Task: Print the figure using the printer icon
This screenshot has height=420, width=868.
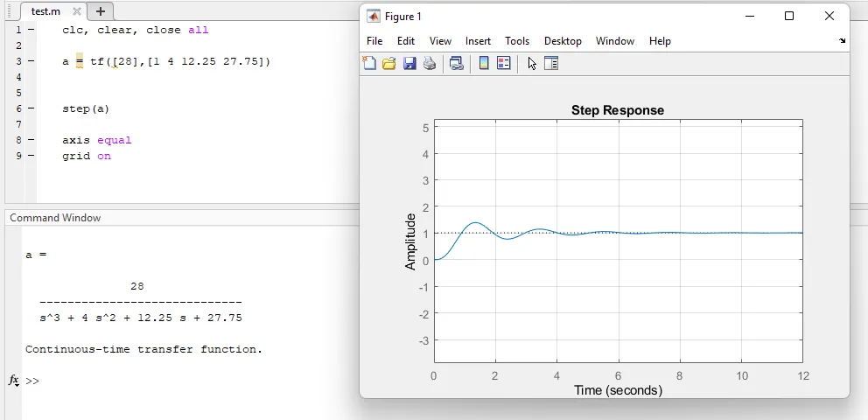Action: [x=430, y=63]
